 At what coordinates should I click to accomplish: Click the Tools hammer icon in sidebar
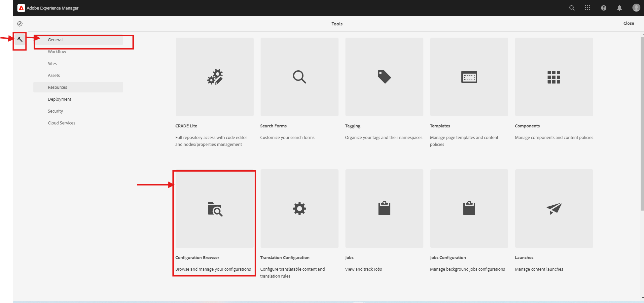click(20, 40)
